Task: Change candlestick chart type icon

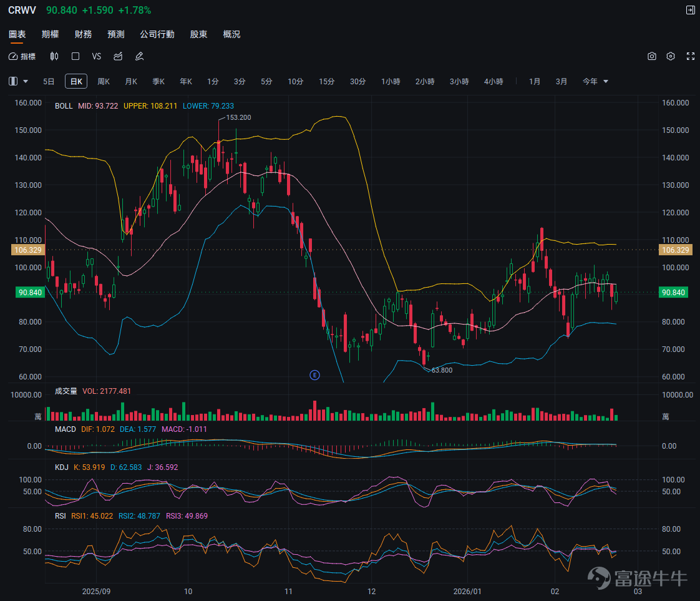Action: [54, 56]
